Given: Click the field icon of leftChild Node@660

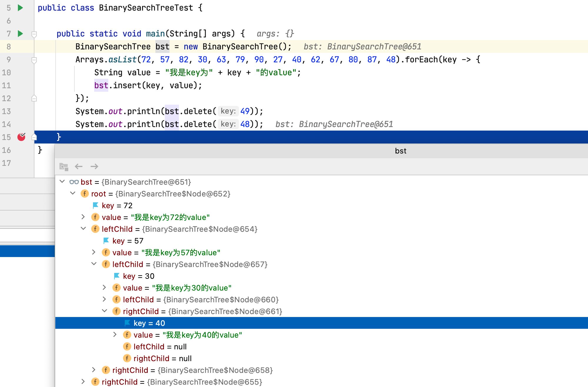Looking at the screenshot, I should (x=117, y=299).
